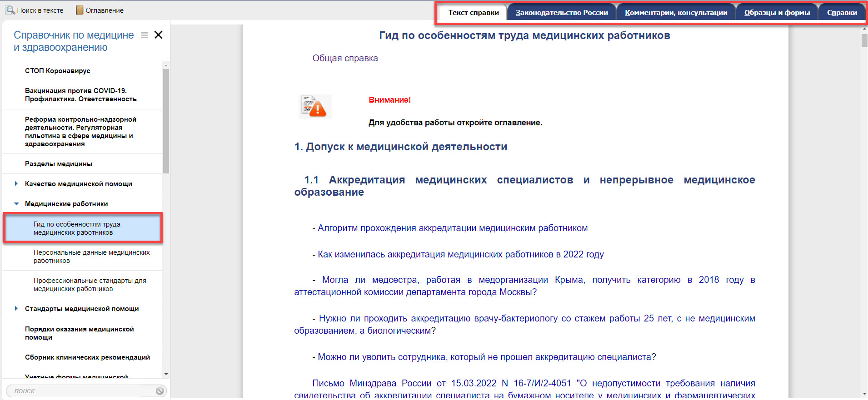
Task: Click the Общая справка link
Action: point(345,58)
